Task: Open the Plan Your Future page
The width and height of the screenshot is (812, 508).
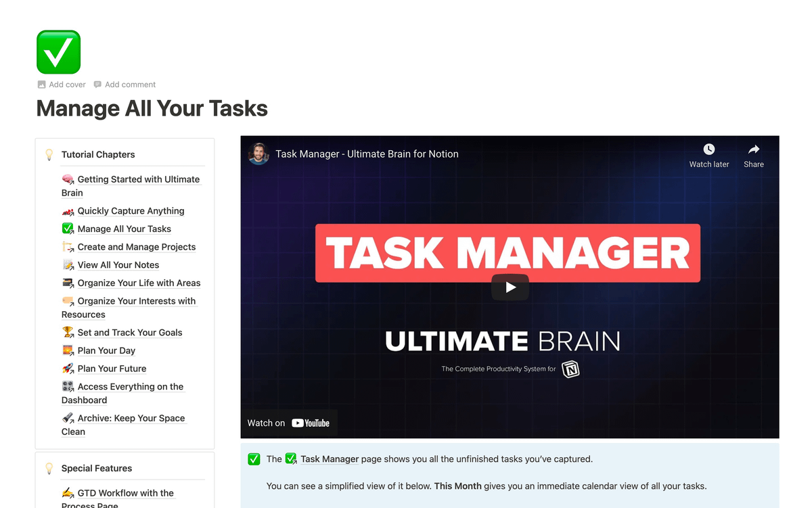Action: pos(112,369)
